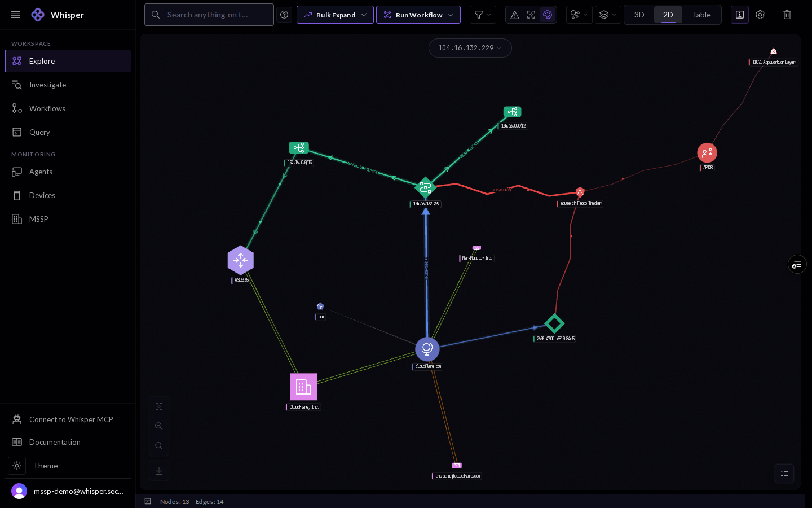Open the Query page
This screenshot has width=812, height=508.
pyautogui.click(x=68, y=132)
